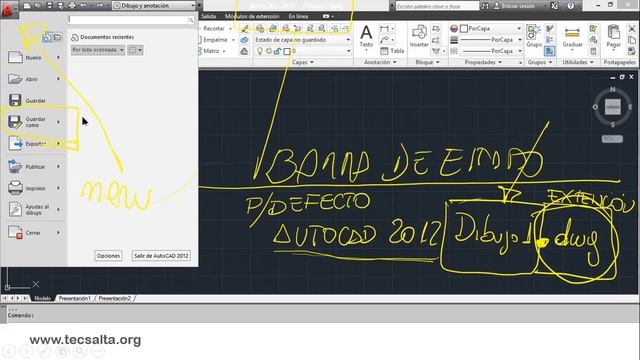Click the Autodesk Exchange X icon
Image resolution: width=640 pixels, height=360 pixels.
point(554,6)
